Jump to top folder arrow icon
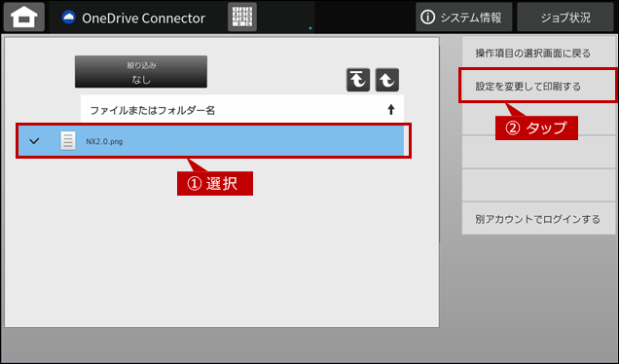Screen dimensions: 619x364 [358, 80]
